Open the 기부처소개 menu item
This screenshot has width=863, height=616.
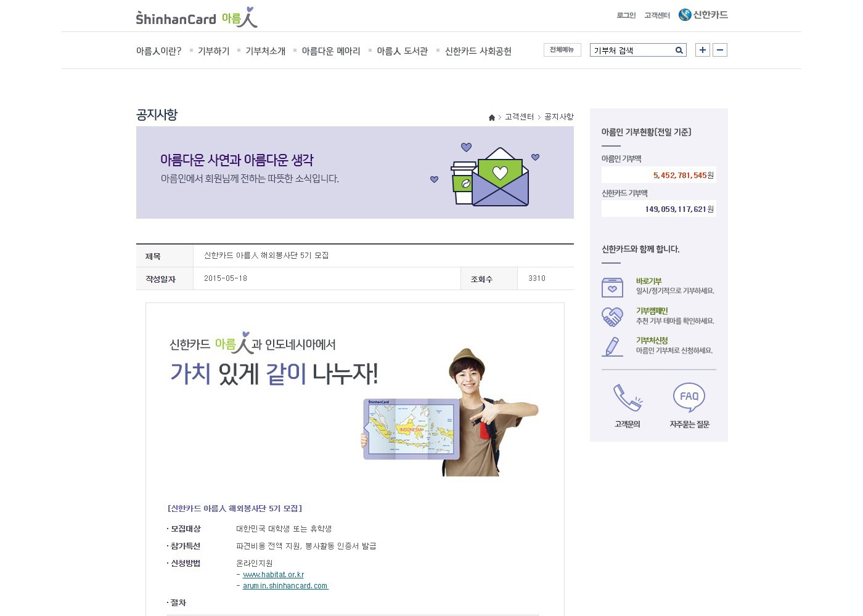coord(266,51)
